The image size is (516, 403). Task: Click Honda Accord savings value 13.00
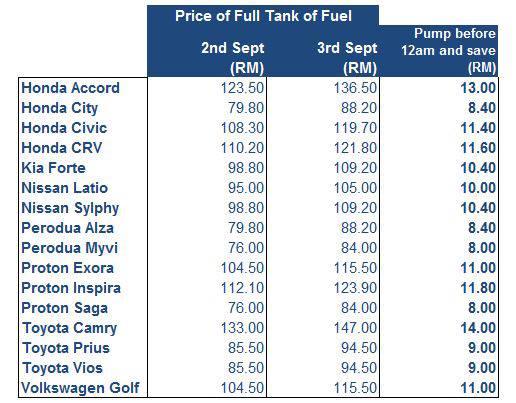478,88
